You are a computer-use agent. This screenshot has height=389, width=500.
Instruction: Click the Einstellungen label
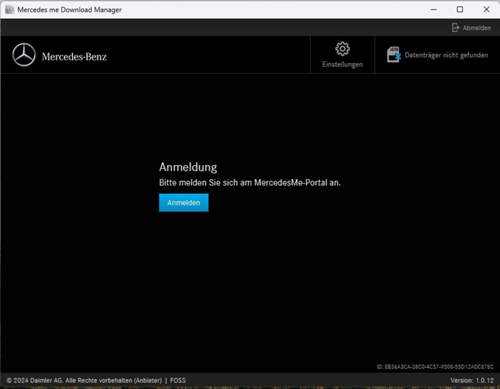click(x=342, y=64)
